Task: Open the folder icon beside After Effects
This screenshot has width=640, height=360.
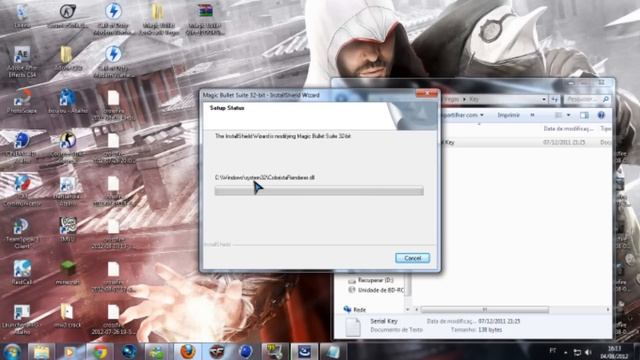Action: pyautogui.click(x=67, y=58)
